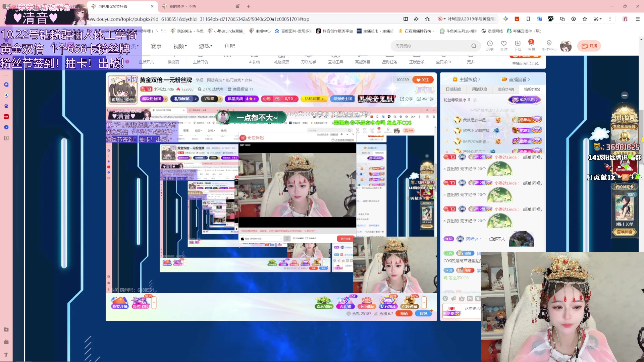Expand the 视频 dropdown in navigation
Image resolution: width=644 pixels, height=362 pixels.
[180, 46]
